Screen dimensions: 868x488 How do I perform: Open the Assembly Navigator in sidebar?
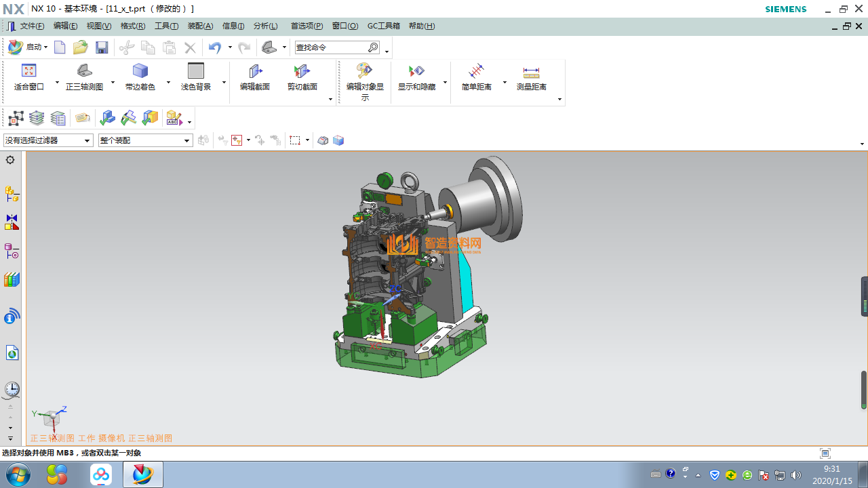click(12, 195)
